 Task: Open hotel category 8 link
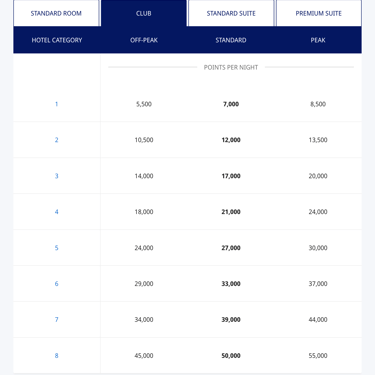pos(56,356)
